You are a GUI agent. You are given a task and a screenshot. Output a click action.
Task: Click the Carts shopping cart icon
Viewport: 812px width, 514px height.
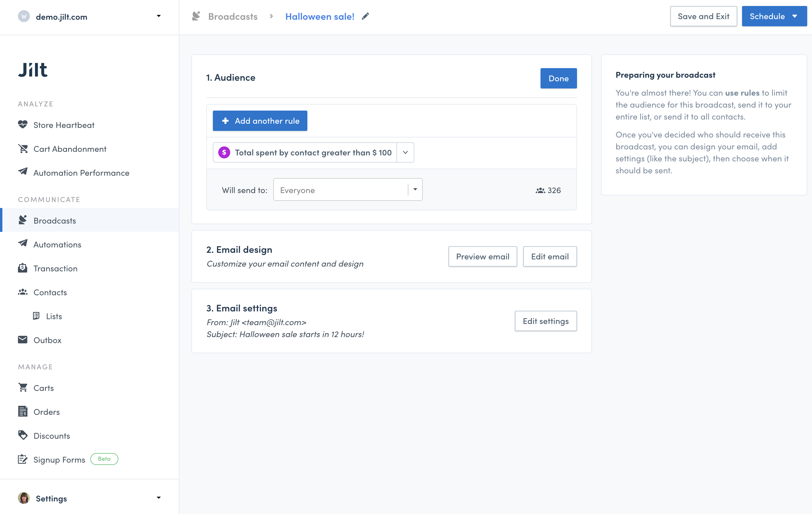coord(23,388)
